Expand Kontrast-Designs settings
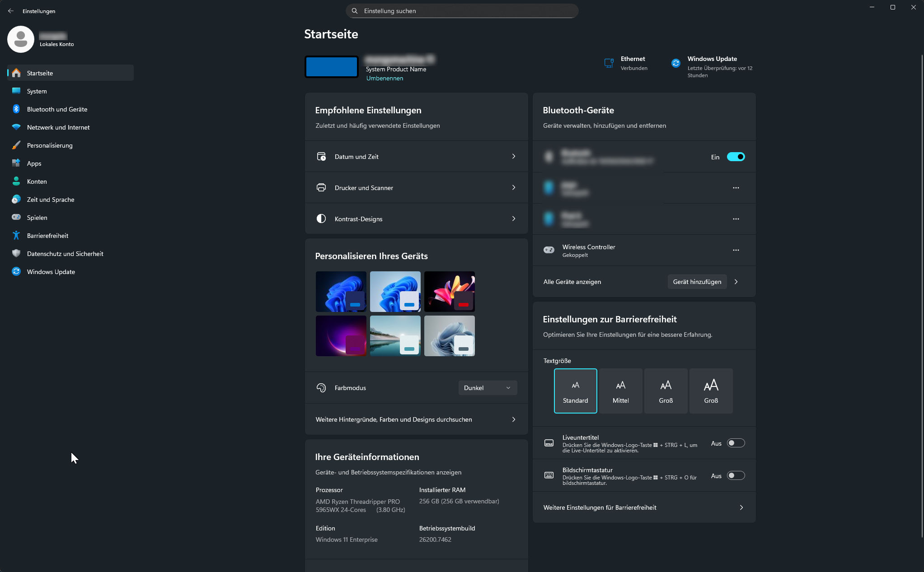 click(416, 219)
